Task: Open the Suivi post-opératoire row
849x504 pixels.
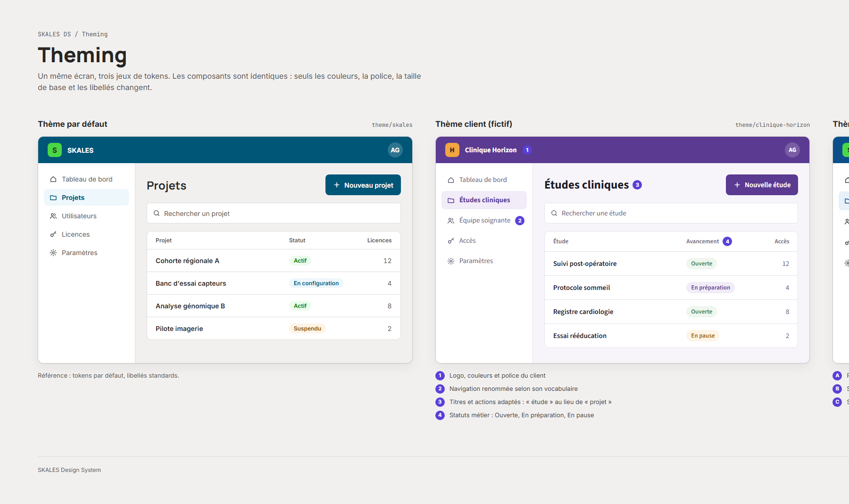Action: pos(671,264)
